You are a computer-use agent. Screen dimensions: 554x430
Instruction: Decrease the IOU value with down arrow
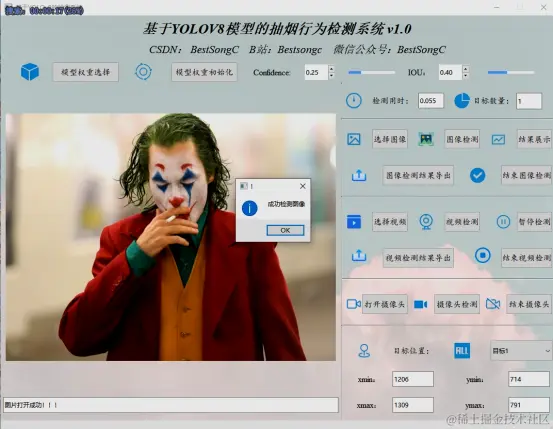[466, 76]
